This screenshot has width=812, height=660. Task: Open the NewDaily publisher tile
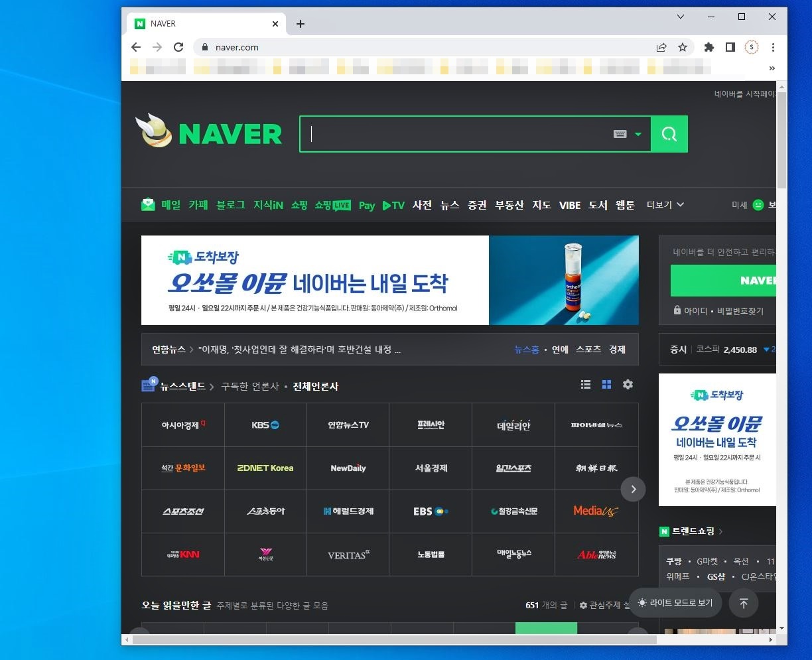pos(348,468)
